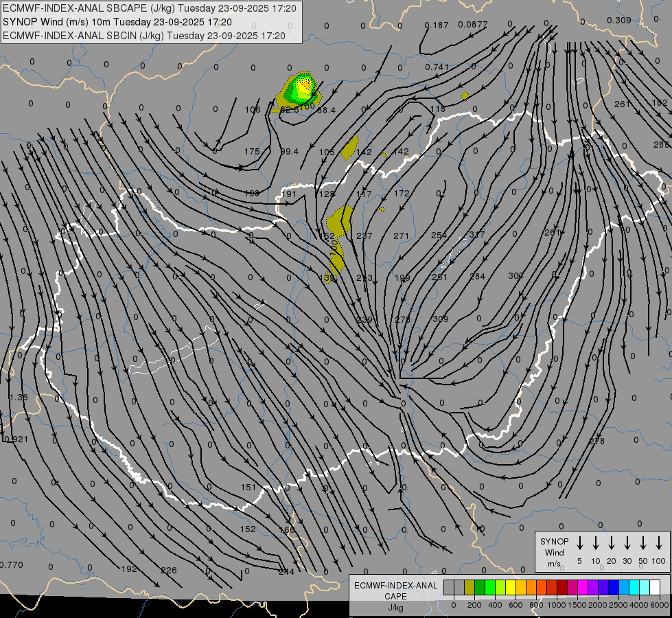Click the map value 99.4

pos(289,151)
